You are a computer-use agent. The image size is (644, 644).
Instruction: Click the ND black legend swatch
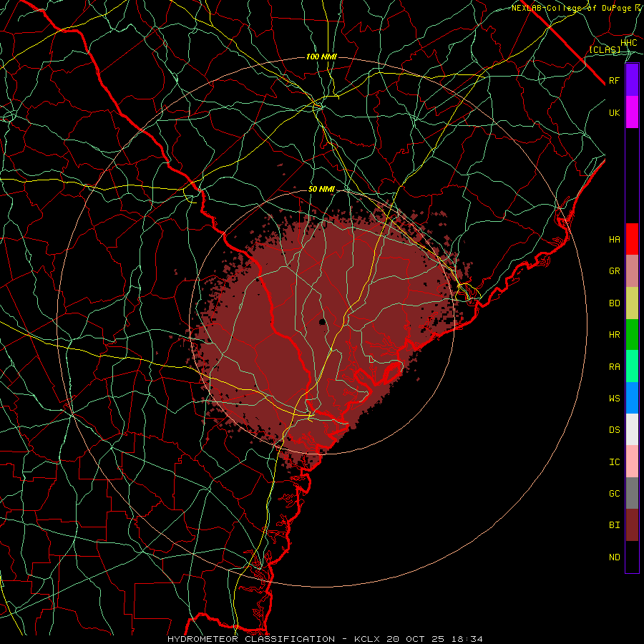point(632,557)
